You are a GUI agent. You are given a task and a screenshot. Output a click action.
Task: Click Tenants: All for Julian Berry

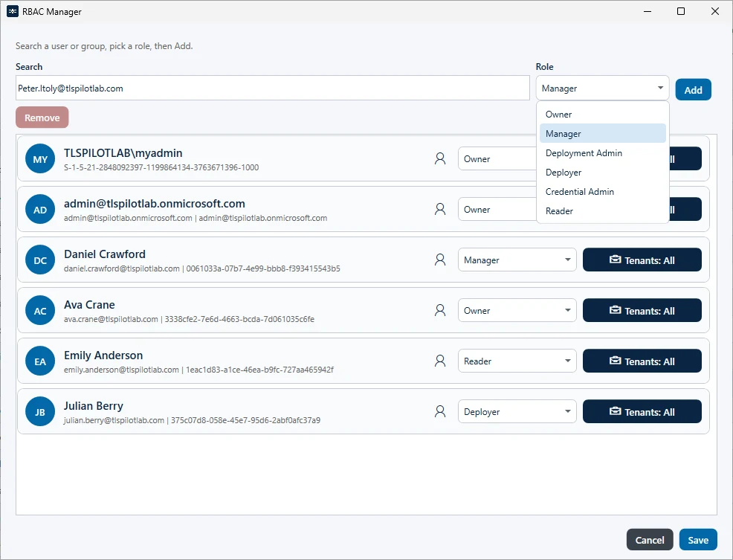pos(642,411)
